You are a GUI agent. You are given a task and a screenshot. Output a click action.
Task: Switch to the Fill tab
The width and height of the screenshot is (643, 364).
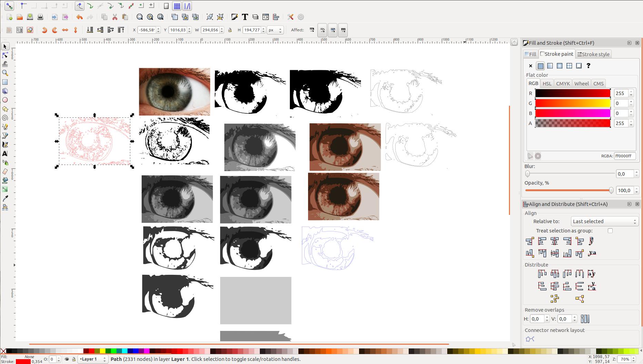530,54
